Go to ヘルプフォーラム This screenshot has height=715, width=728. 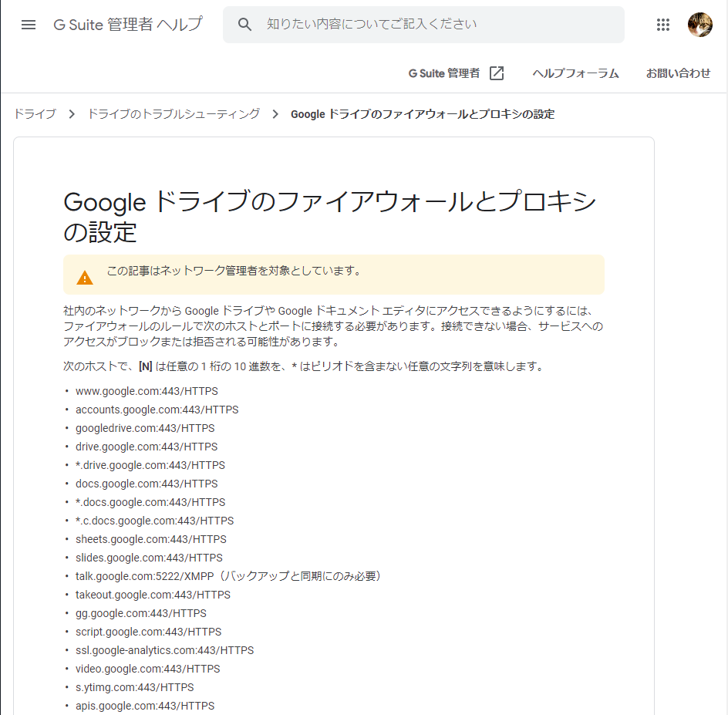(575, 73)
